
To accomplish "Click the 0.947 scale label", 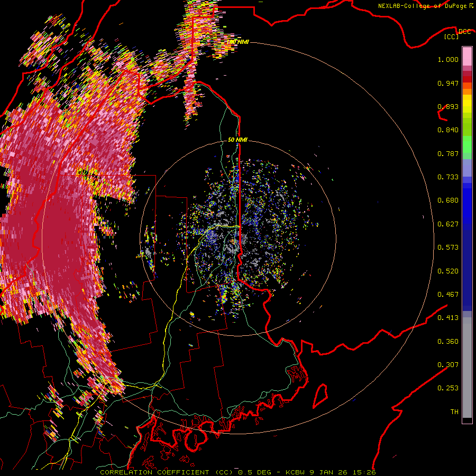I will [x=448, y=83].
